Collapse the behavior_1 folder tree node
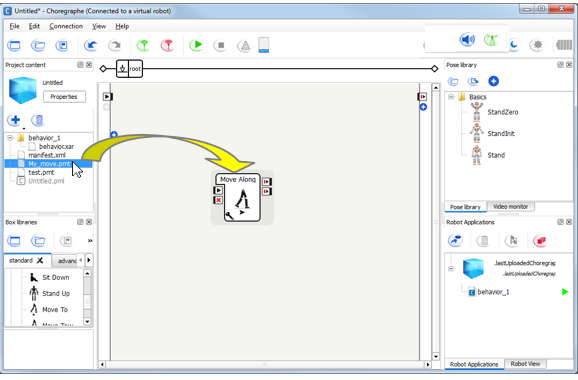Screen dimensions: 578x380 coord(10,138)
